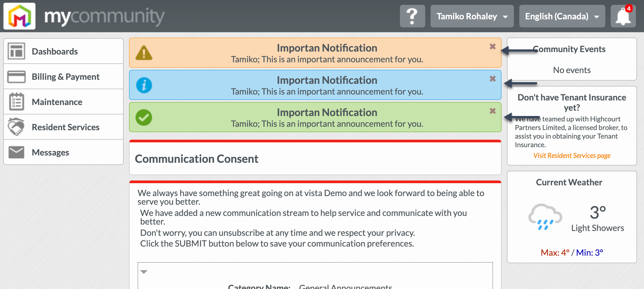This screenshot has height=289, width=644.
Task: Click the orange warning triangle icon
Action: 144,53
